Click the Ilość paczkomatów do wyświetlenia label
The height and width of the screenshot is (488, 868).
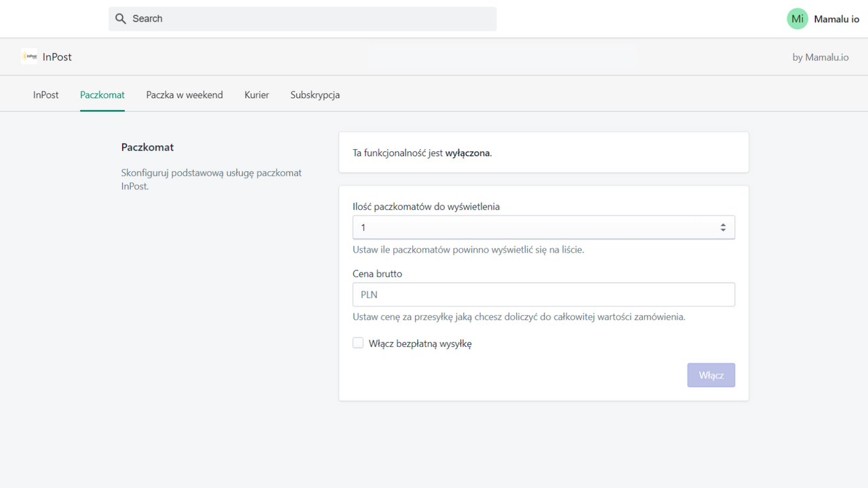click(426, 206)
